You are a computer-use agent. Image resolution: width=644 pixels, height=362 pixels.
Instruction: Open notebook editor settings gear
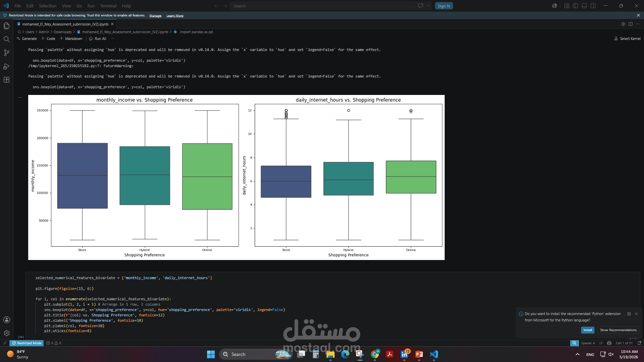[623, 24]
